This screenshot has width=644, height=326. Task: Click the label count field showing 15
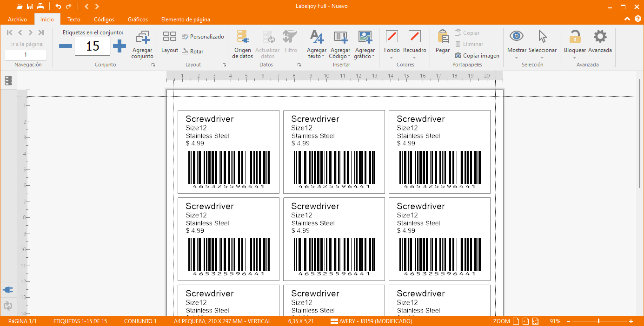click(93, 46)
